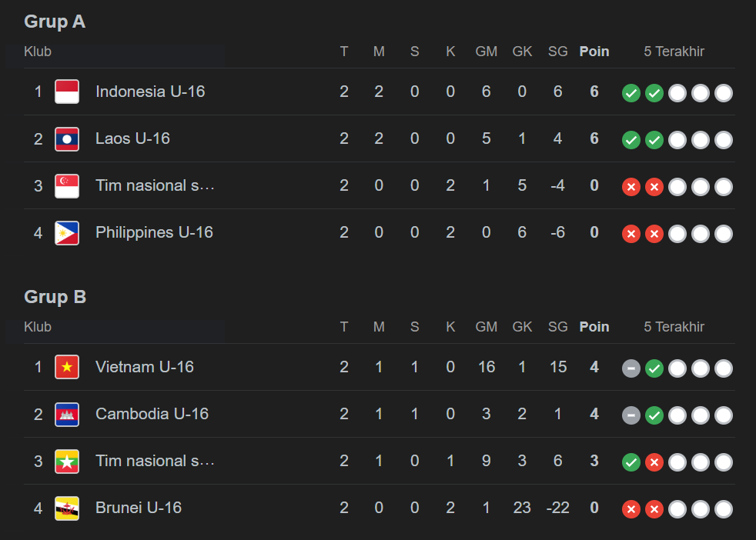The width and height of the screenshot is (756, 540).
Task: Click the Grup B heading
Action: (55, 297)
